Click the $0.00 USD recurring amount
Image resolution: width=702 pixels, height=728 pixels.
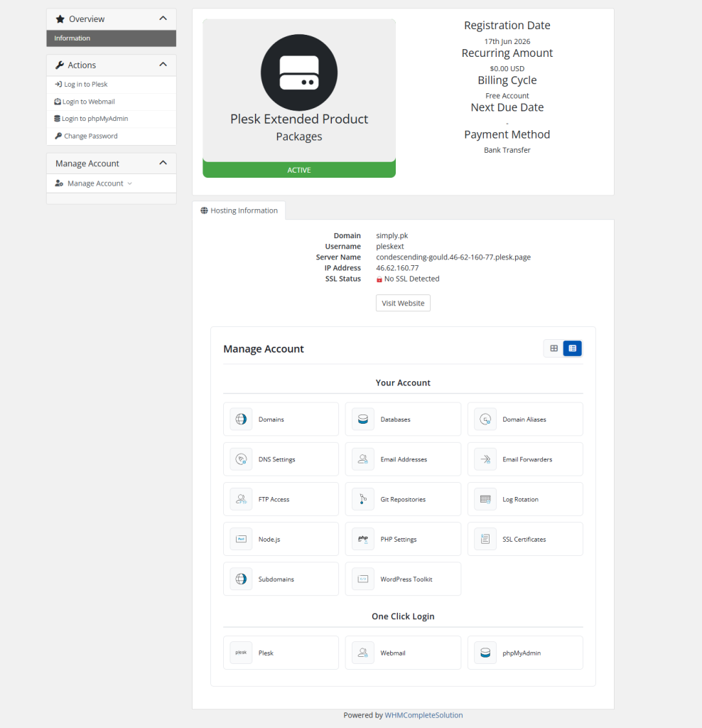pos(507,69)
